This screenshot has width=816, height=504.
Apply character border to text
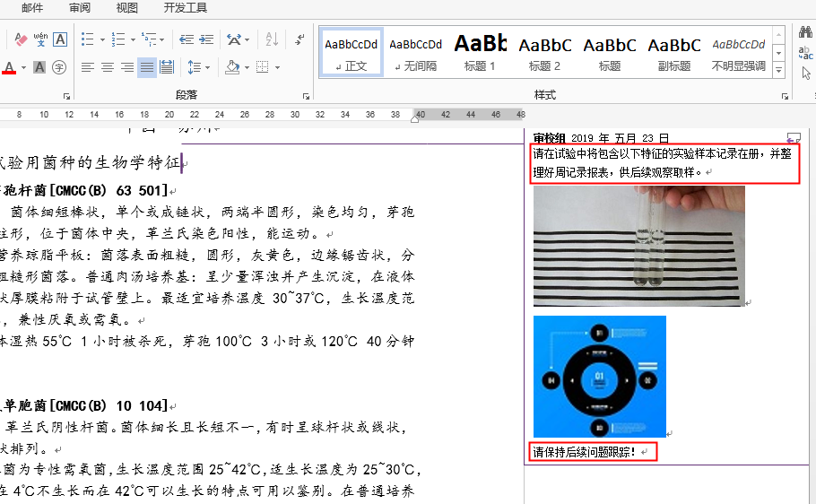pos(60,39)
